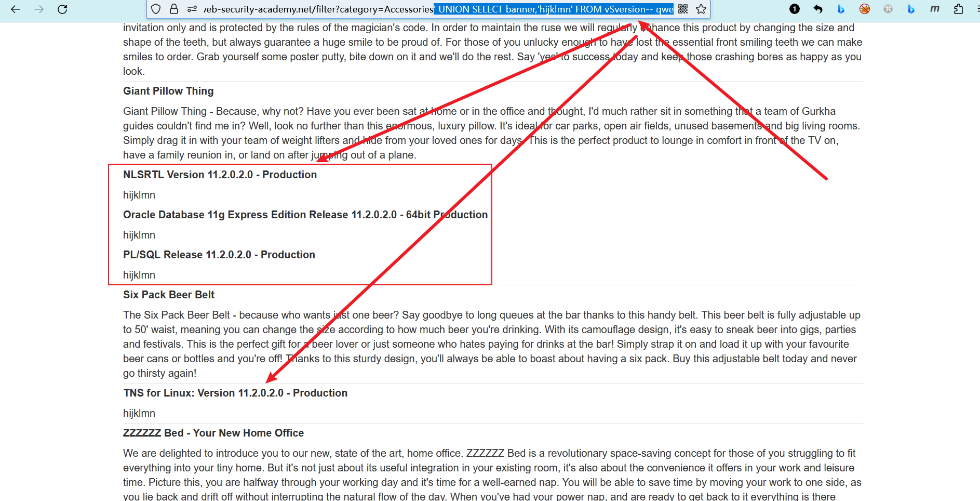Open the Extensions puzzle piece menu
980x501 pixels.
[959, 9]
